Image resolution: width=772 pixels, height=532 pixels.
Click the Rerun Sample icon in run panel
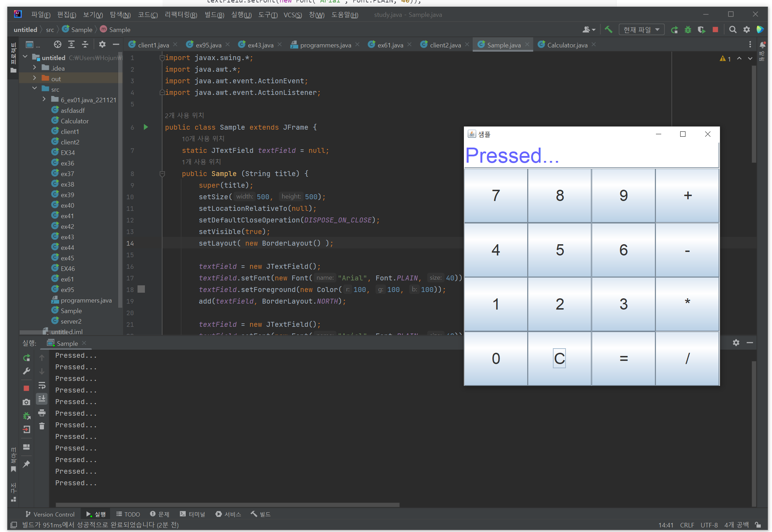click(27, 358)
